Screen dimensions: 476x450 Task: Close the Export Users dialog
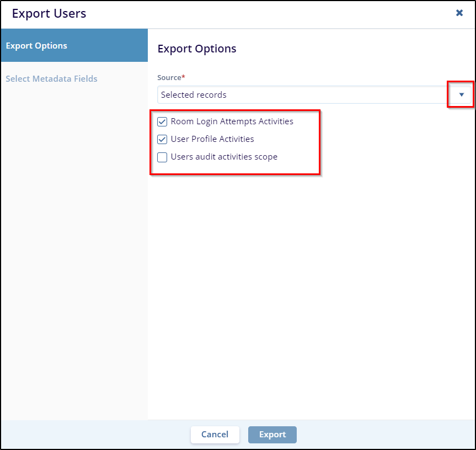point(459,13)
